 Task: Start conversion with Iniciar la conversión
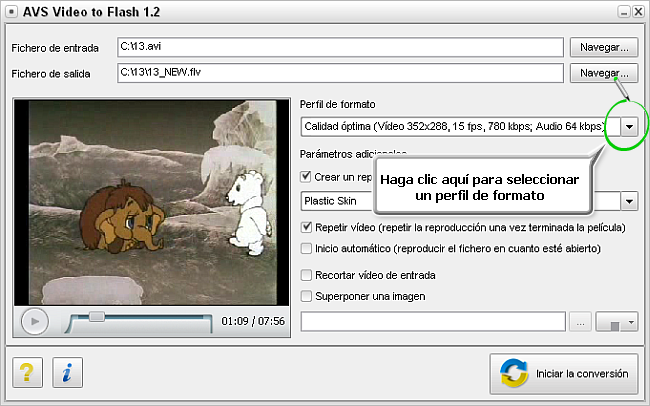click(564, 374)
